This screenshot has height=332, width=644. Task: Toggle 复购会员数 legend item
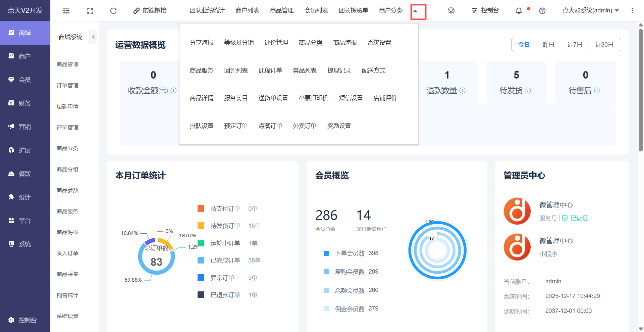(351, 272)
